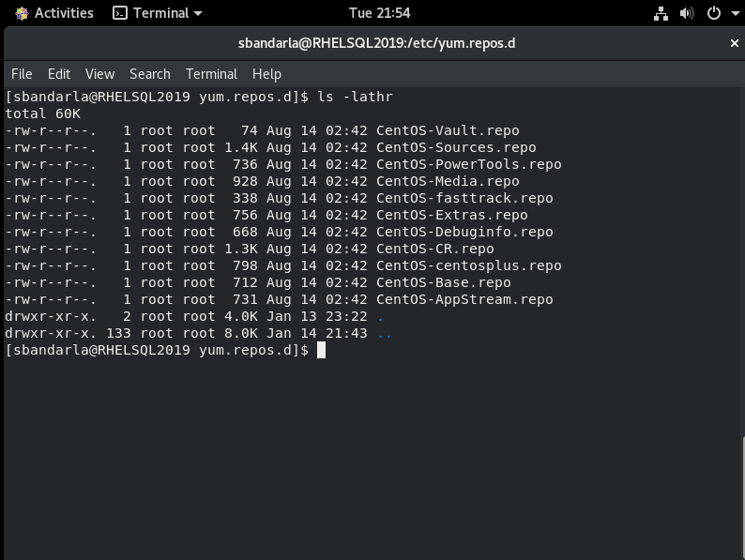Click the volume speaker icon
The image size is (745, 560).
[x=686, y=13]
